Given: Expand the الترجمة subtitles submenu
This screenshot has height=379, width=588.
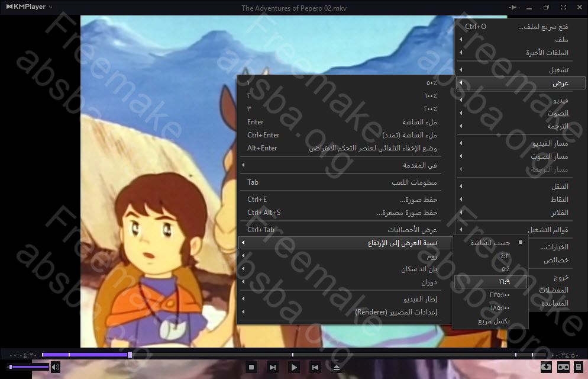Looking at the screenshot, I should tap(521, 126).
